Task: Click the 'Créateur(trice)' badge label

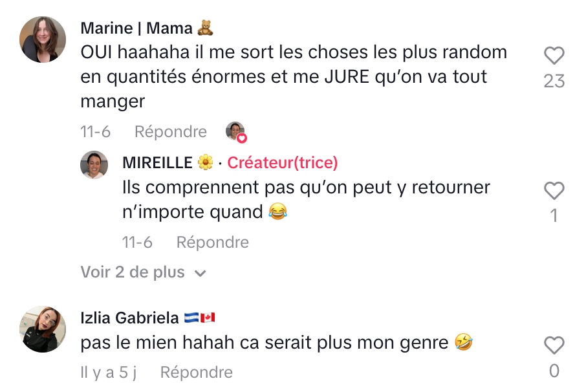Action: click(283, 163)
